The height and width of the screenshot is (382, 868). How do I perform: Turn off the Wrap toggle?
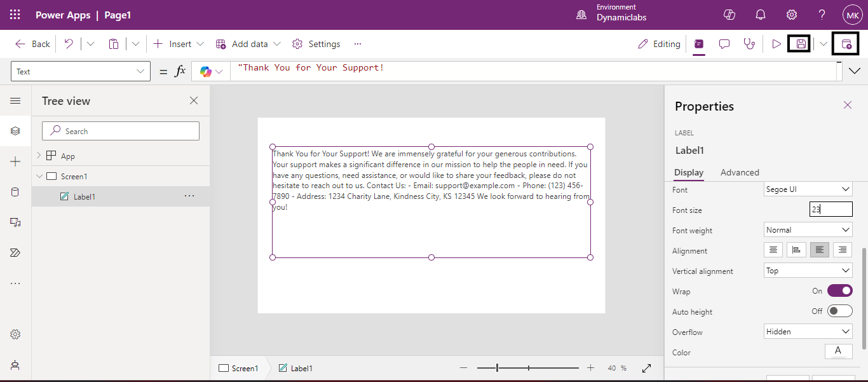(x=839, y=291)
